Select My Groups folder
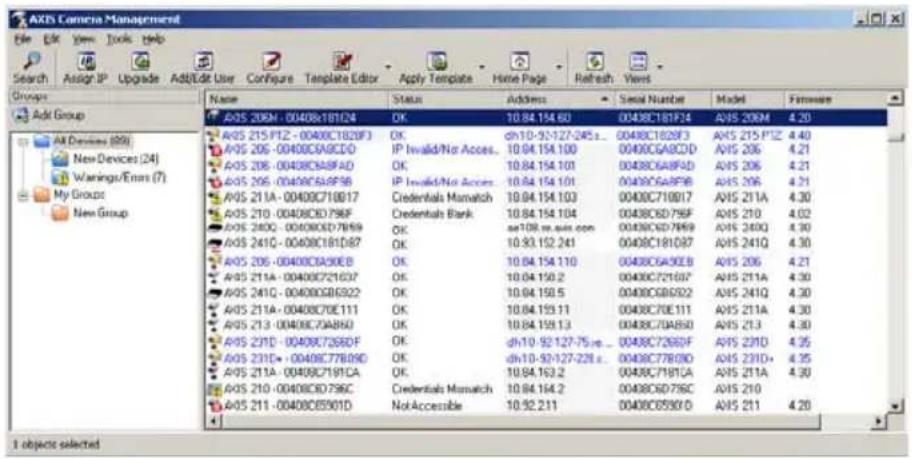Screen dimensions: 912x459 (69, 195)
